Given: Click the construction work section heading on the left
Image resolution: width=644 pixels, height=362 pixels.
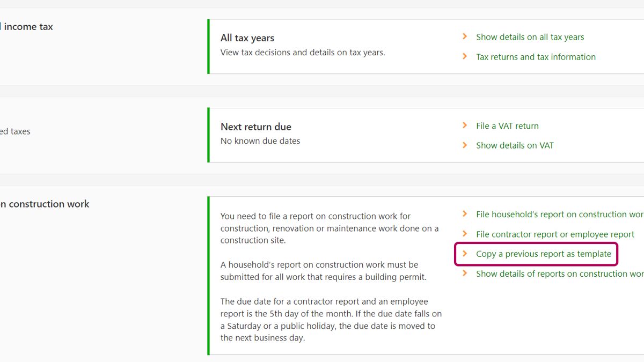Looking at the screenshot, I should [45, 204].
